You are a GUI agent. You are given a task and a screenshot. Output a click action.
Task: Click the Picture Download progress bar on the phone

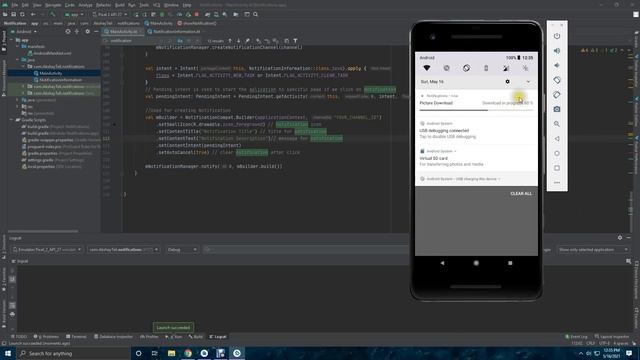pos(476,110)
